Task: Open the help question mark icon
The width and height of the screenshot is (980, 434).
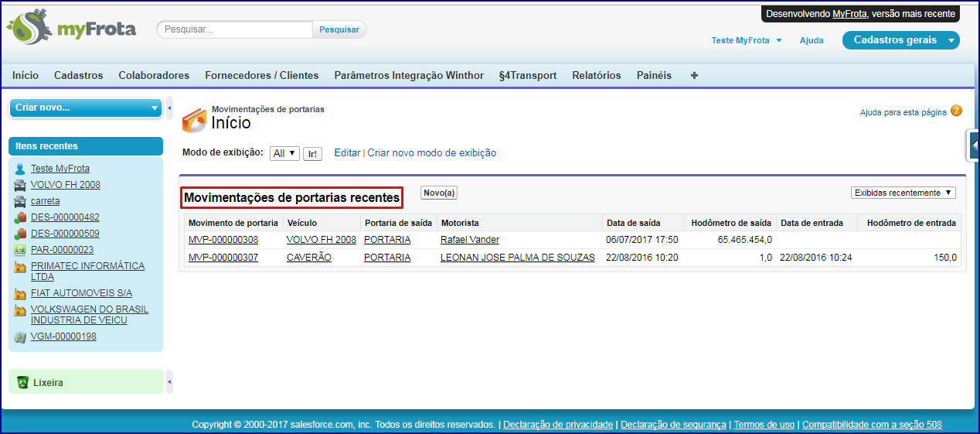Action: (x=957, y=111)
